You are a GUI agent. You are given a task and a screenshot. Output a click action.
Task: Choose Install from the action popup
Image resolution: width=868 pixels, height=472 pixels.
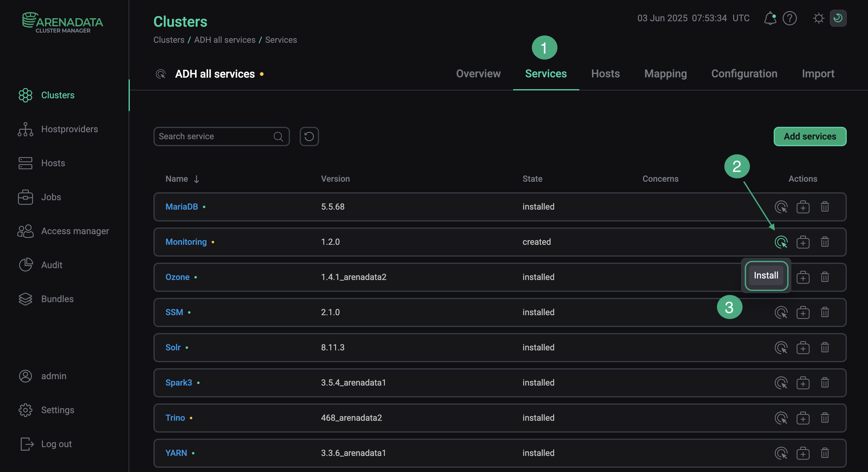coord(766,275)
